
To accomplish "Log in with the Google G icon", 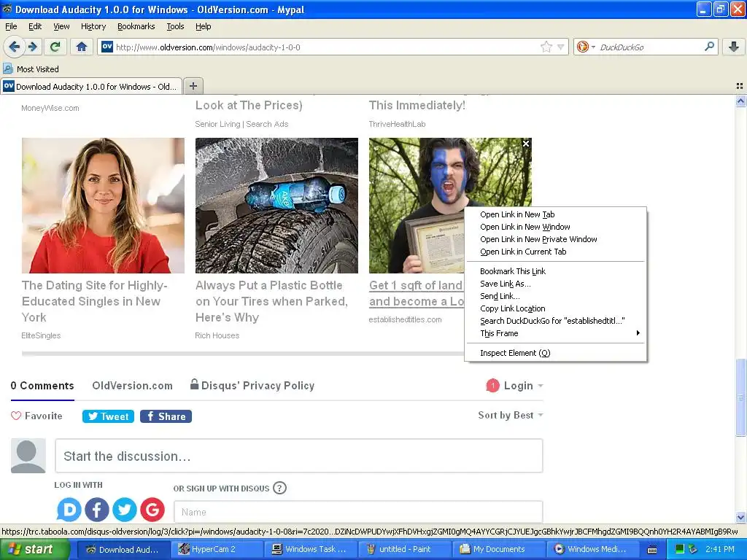I will click(152, 510).
